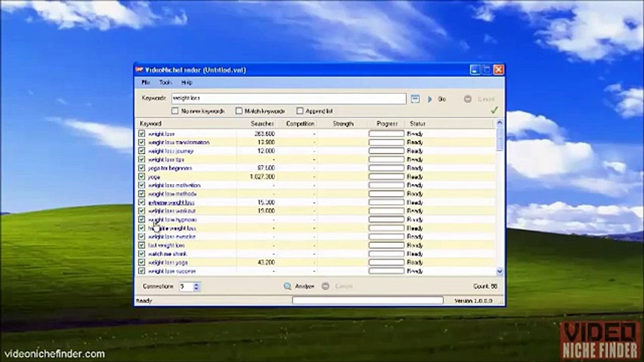Image resolution: width=644 pixels, height=362 pixels.
Task: Click the 12.000 searches value
Action: tap(266, 151)
